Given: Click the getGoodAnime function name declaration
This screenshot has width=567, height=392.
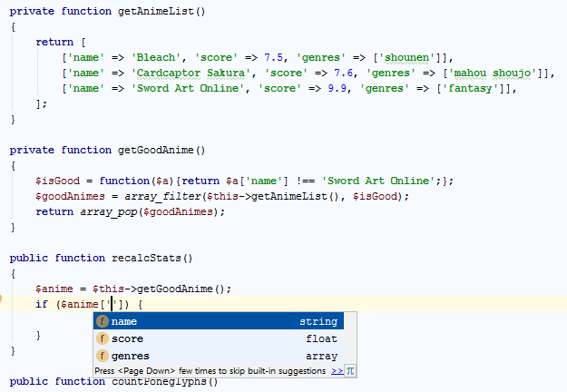Looking at the screenshot, I should coord(156,150).
